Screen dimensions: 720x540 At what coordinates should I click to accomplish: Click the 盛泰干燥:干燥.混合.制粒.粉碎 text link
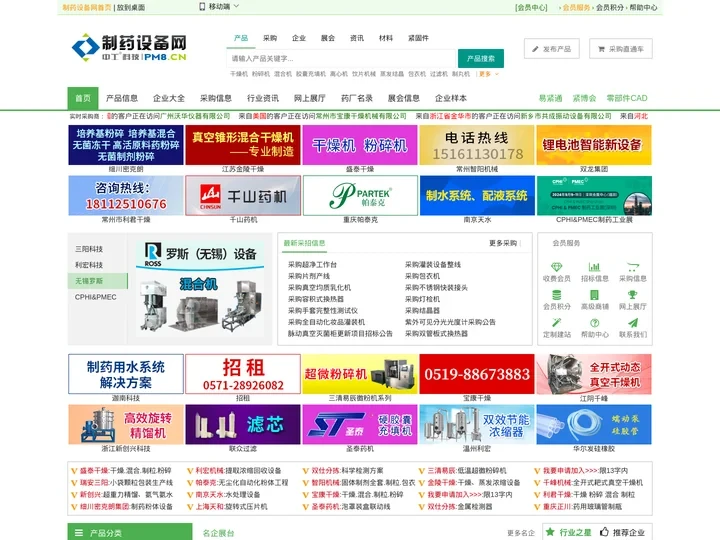(x=125, y=471)
